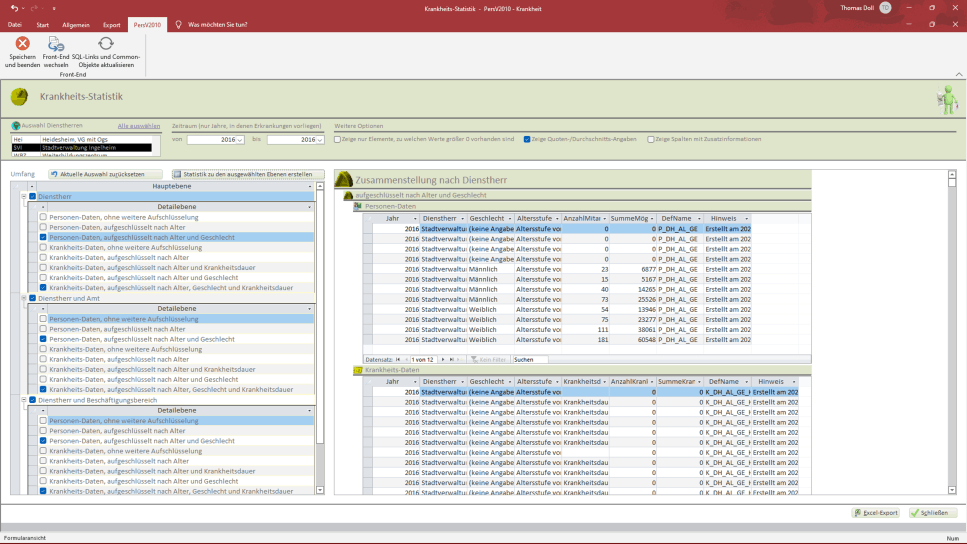Switch to the Allgemein ribbon tab
Viewport: 967px width, 544px height.
76,24
